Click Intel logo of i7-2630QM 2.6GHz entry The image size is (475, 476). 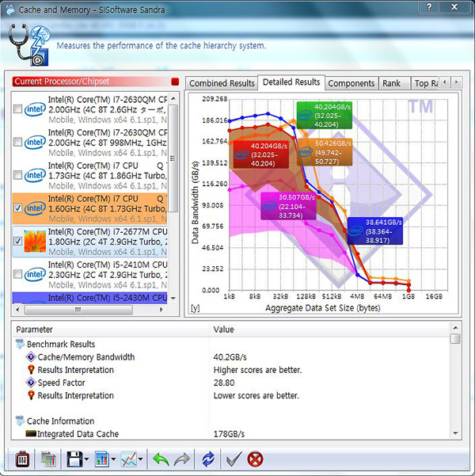[x=35, y=109]
